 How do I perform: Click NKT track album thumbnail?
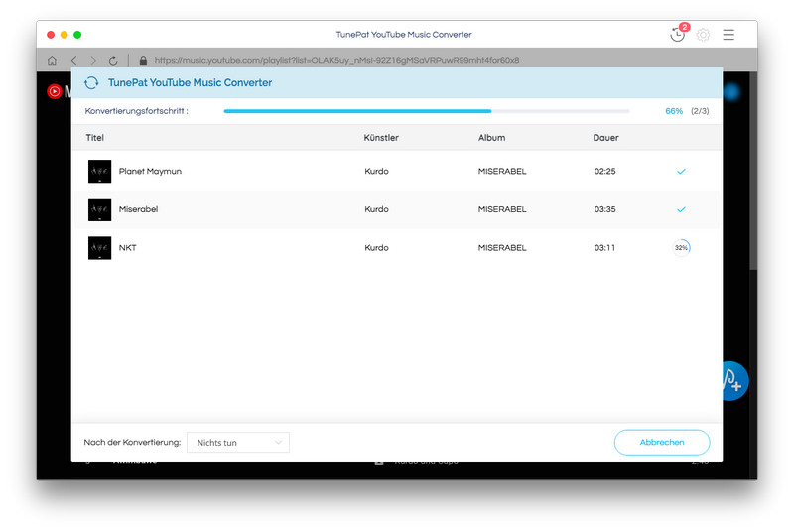pos(100,248)
